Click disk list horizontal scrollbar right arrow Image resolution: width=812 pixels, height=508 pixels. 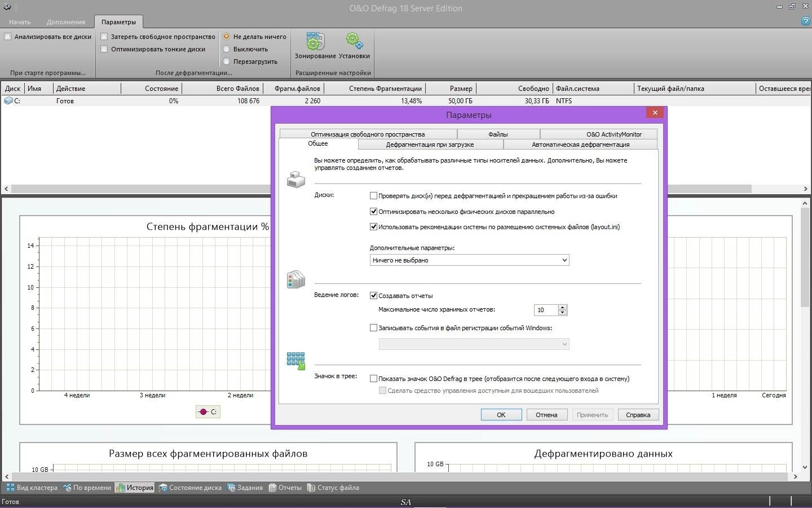[807, 189]
